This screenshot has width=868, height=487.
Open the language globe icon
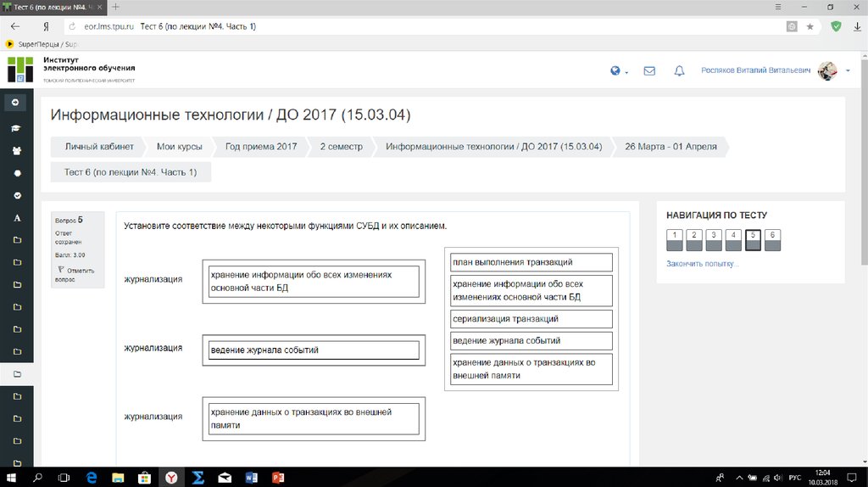coord(615,71)
